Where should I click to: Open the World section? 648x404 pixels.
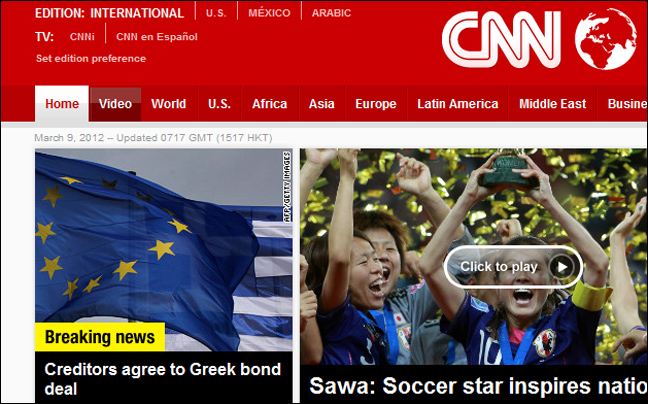[x=169, y=104]
